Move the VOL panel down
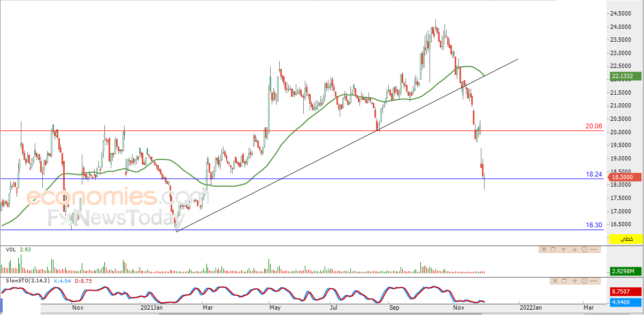The width and height of the screenshot is (644, 315). tap(574, 249)
